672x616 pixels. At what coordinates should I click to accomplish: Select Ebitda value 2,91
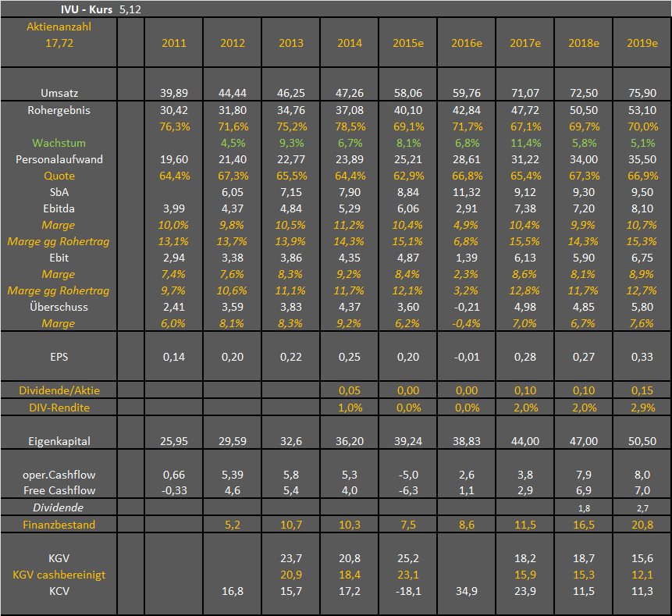[467, 208]
